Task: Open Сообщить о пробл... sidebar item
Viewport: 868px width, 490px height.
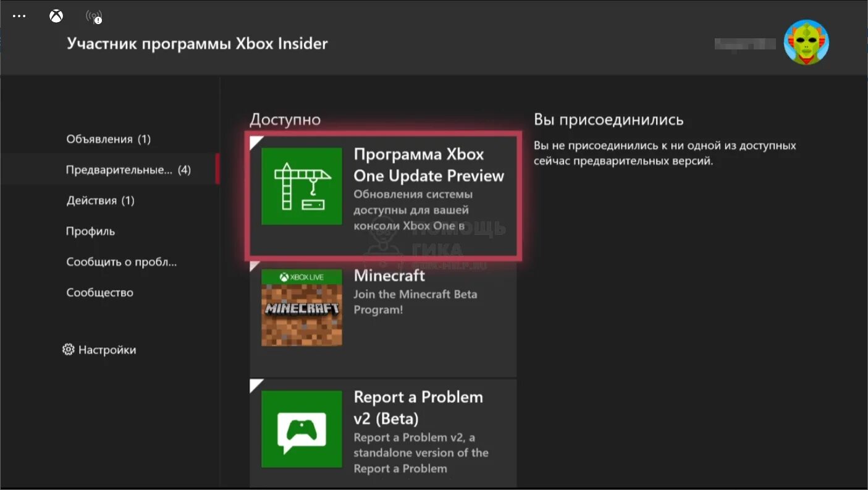Action: (122, 262)
